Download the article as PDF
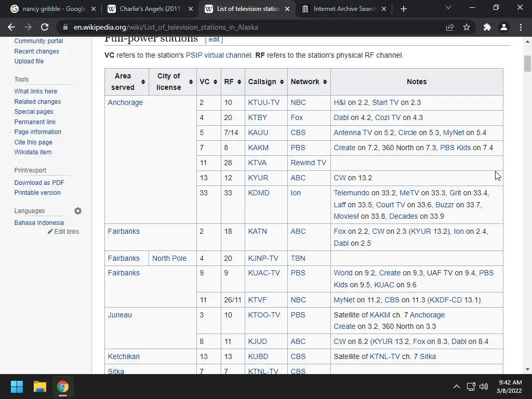The image size is (532, 399). [39, 182]
